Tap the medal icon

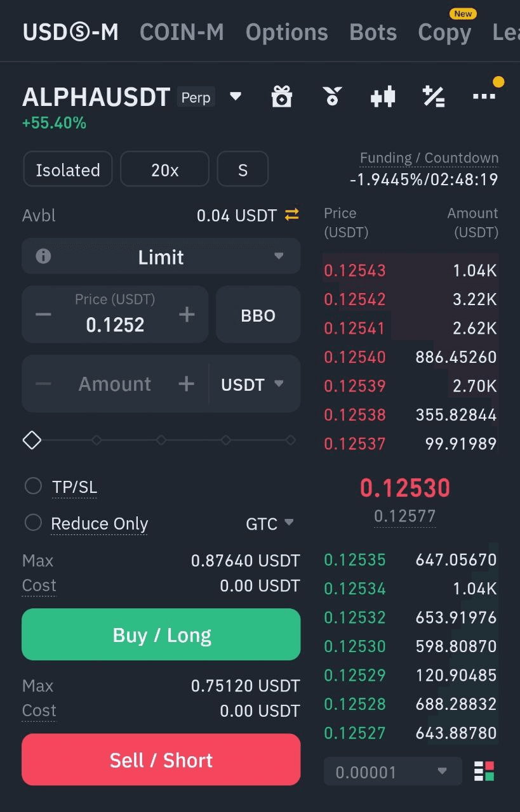point(332,96)
